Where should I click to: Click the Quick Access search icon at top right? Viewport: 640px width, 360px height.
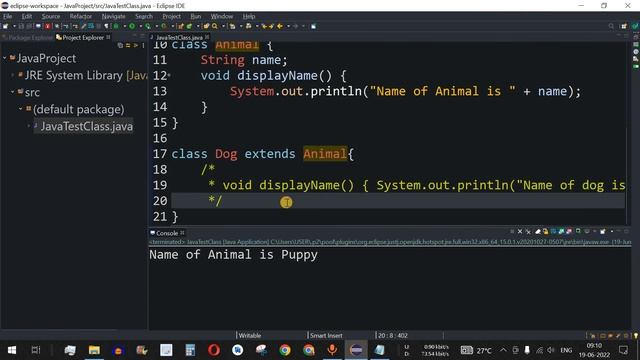[x=611, y=26]
